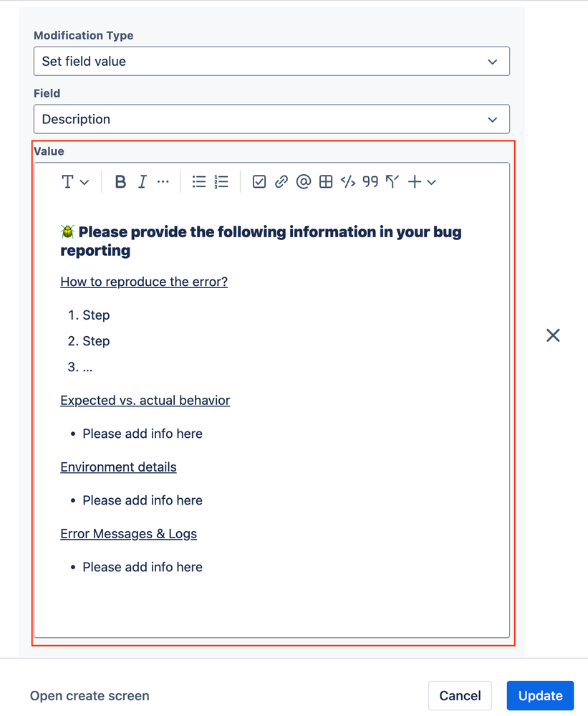
Task: Dismiss the dialog with the X
Action: click(x=552, y=335)
